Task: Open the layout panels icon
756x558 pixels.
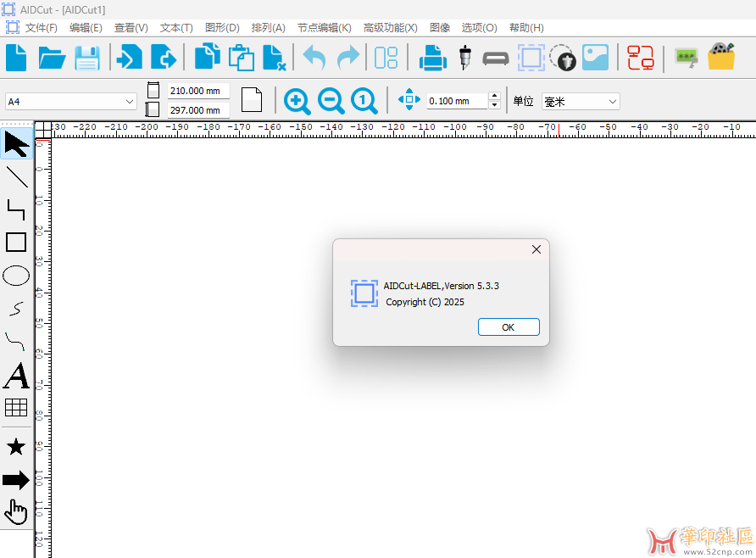Action: [x=386, y=58]
